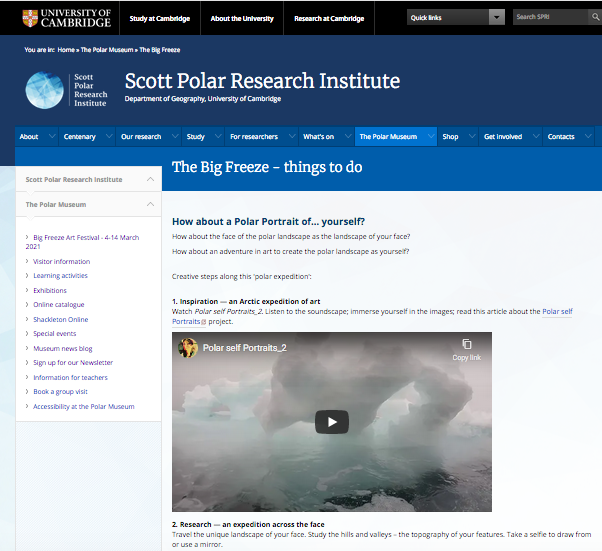This screenshot has width=602, height=551.
Task: Focus the Search SPRI input field
Action: [550, 17]
